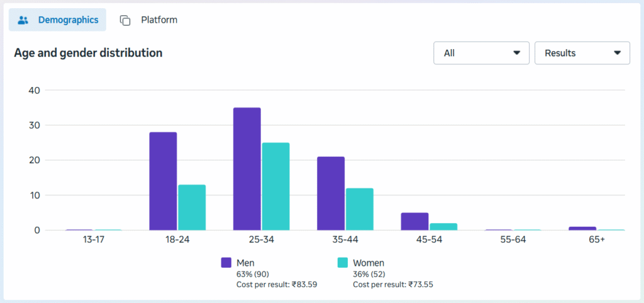The width and height of the screenshot is (644, 303).
Task: Click the Women bar for 35-44
Action: pos(360,209)
